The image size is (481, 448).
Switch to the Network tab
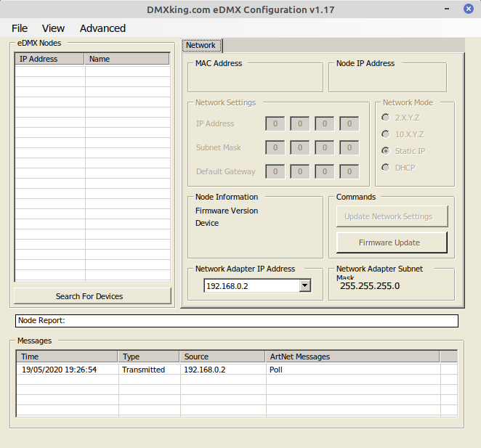pos(201,46)
